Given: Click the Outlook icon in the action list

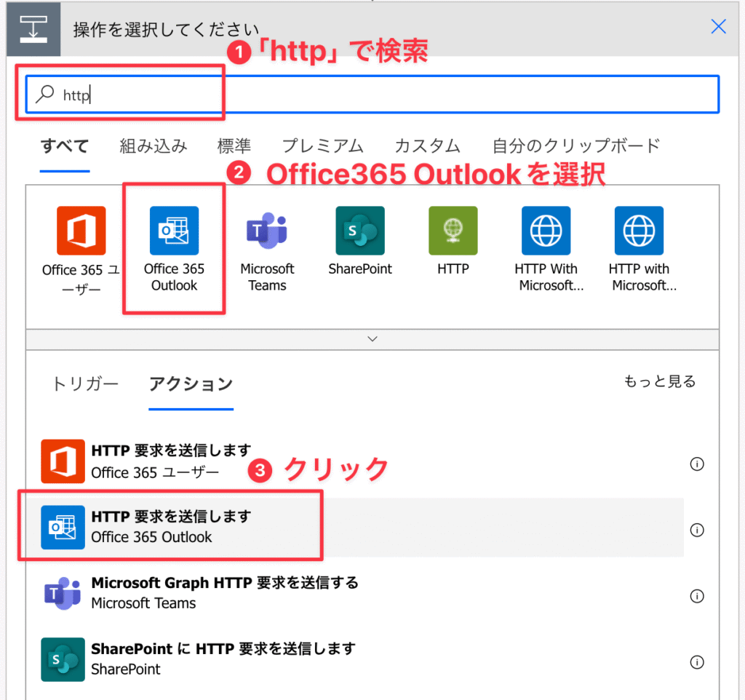Looking at the screenshot, I should 63,527.
